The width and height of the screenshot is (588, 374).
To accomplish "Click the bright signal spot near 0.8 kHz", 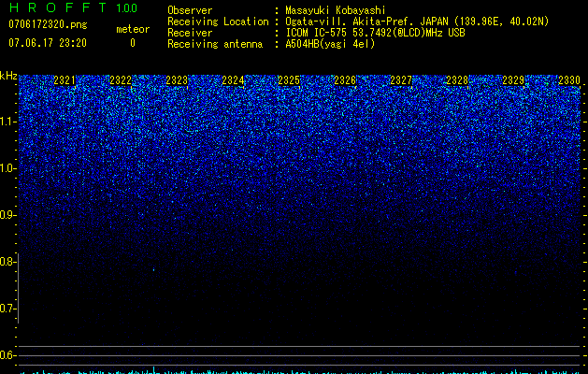I will click(153, 269).
